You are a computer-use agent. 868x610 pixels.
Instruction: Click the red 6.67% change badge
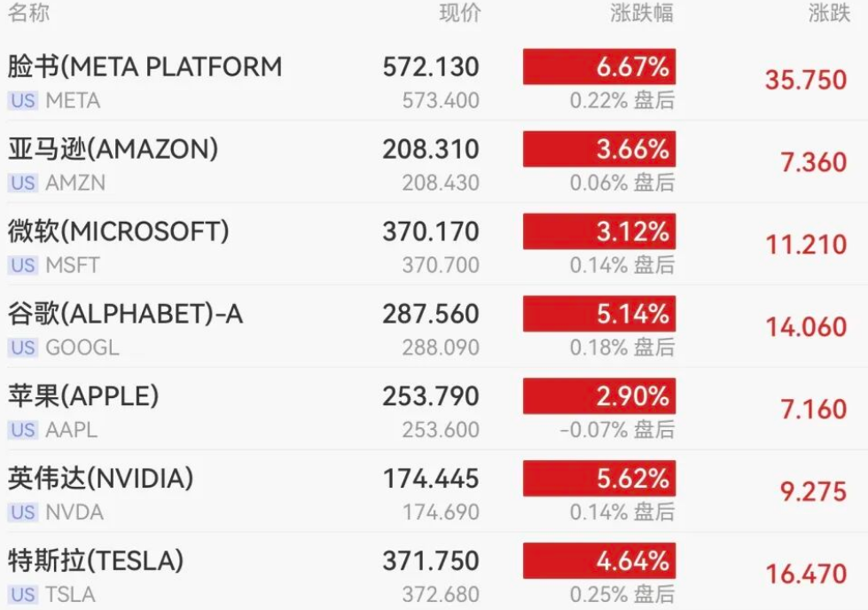[x=599, y=66]
